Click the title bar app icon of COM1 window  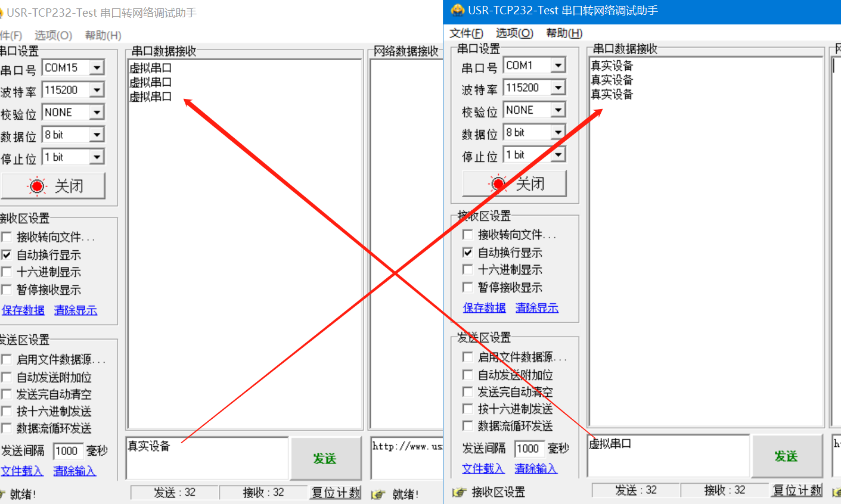click(457, 10)
